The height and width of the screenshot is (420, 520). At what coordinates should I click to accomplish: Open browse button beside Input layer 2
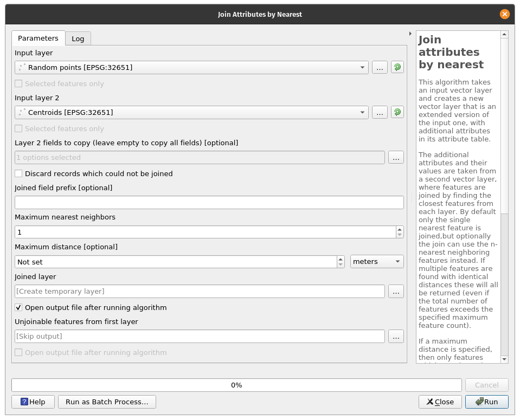pyautogui.click(x=380, y=112)
